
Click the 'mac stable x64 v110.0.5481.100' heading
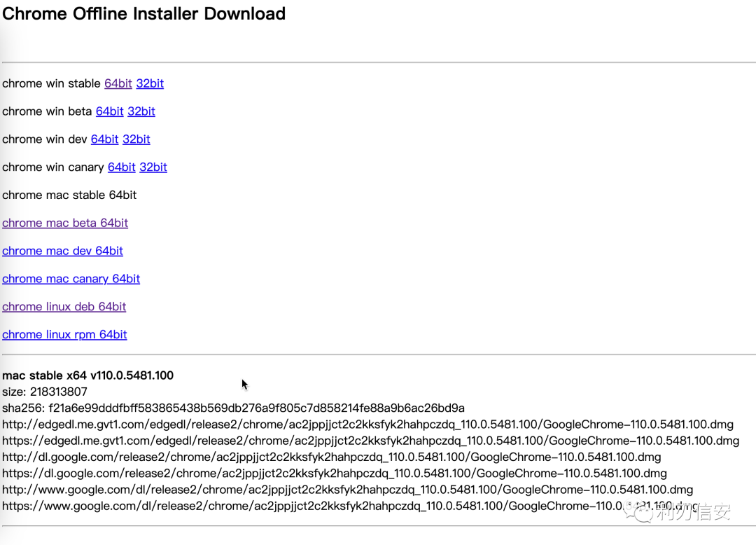pos(87,375)
